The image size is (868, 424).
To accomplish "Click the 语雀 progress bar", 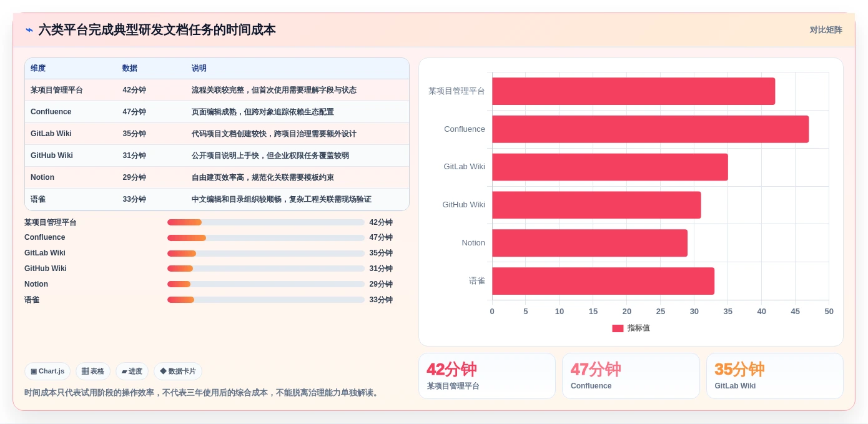I will pos(266,300).
